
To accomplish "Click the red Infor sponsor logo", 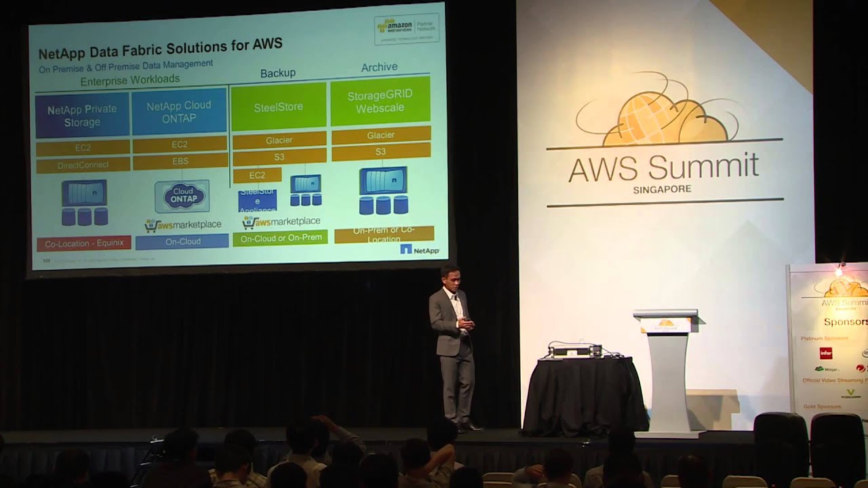I will pos(826,353).
